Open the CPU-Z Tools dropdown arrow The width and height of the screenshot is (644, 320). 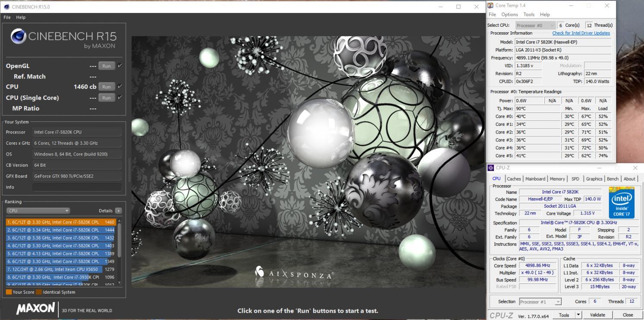pyautogui.click(x=579, y=315)
